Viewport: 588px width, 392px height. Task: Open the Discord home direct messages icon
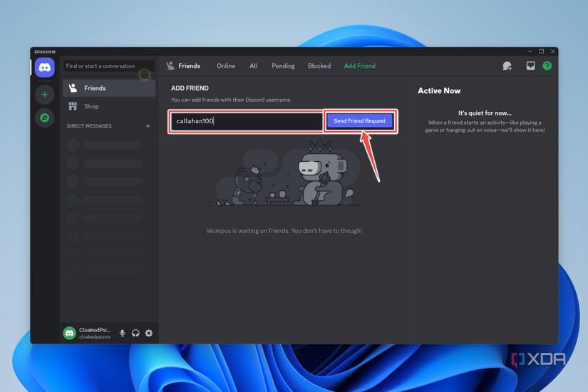pyautogui.click(x=45, y=68)
